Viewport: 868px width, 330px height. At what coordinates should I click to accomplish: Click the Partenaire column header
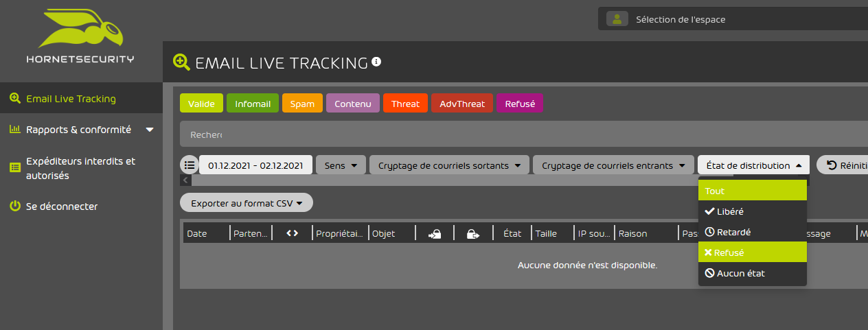coord(251,233)
